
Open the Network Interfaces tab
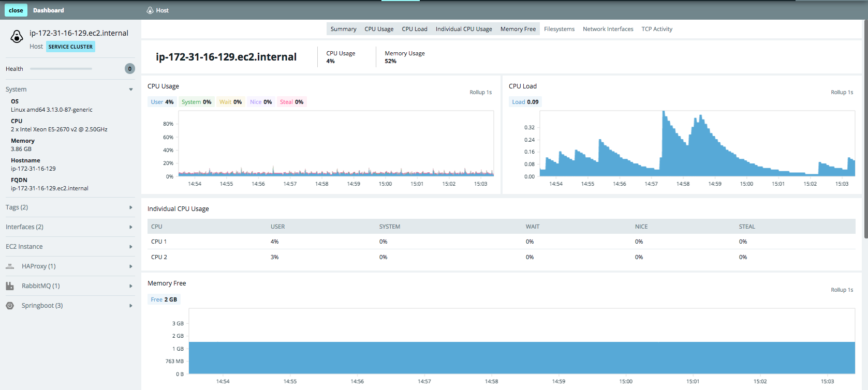click(608, 29)
